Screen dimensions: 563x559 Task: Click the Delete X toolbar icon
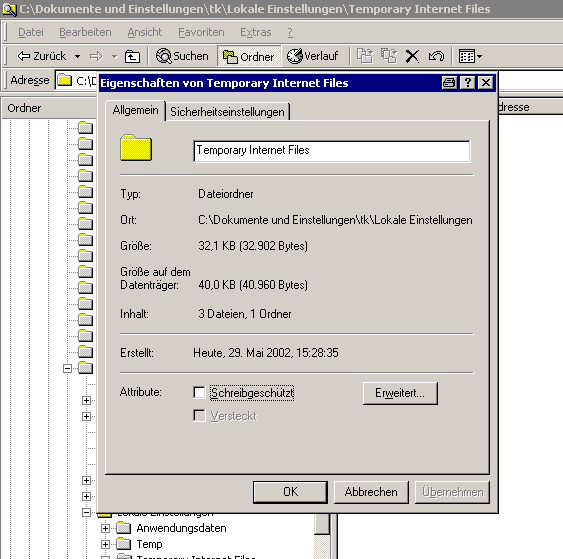[412, 56]
